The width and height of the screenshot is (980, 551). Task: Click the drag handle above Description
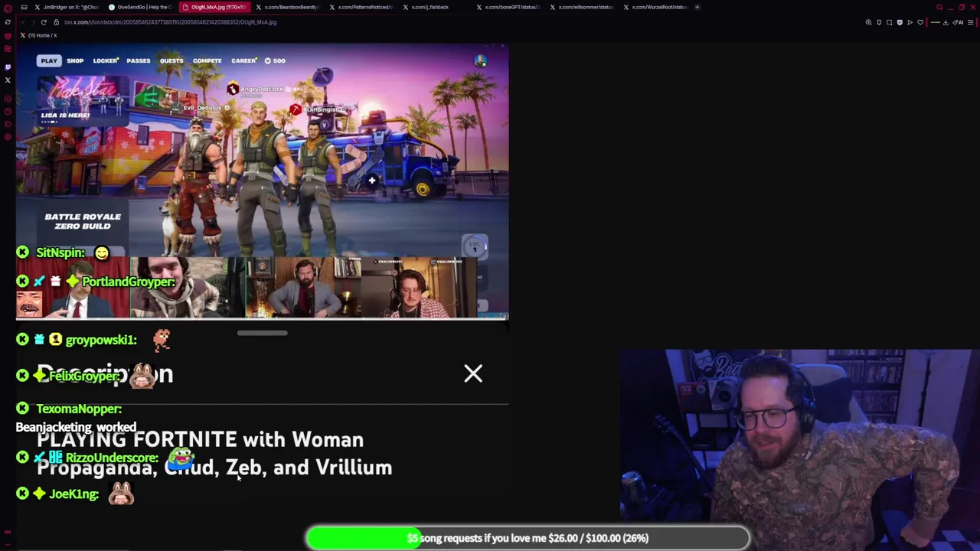[262, 333]
